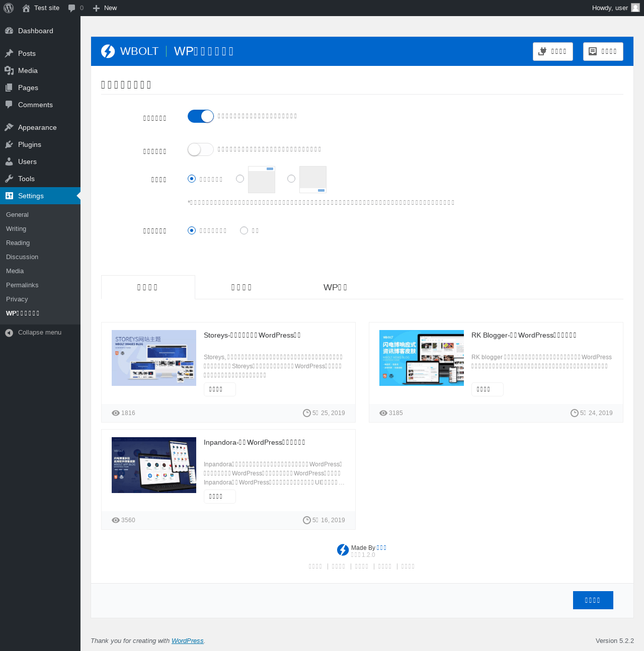Image resolution: width=644 pixels, height=651 pixels.
Task: Open Comments in the sidebar
Action: click(x=40, y=105)
